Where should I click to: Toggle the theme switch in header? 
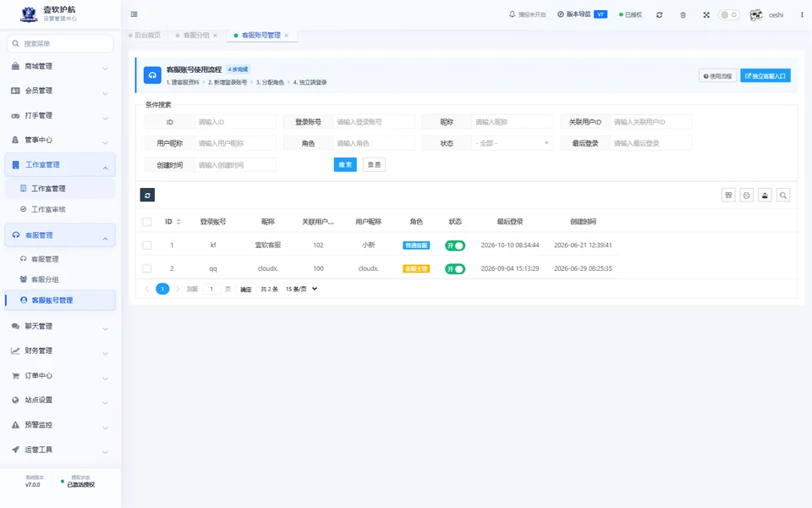click(728, 15)
